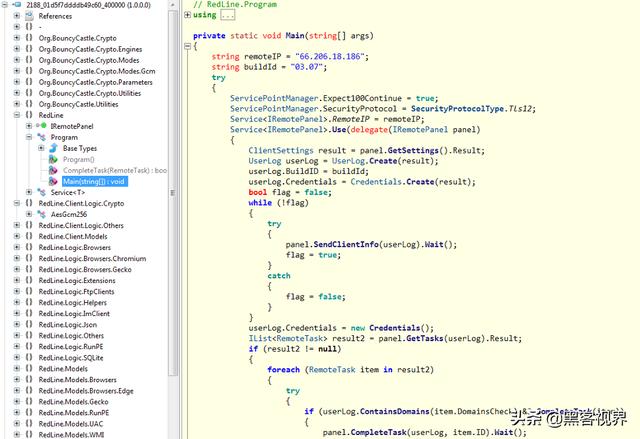Image resolution: width=640 pixels, height=439 pixels.
Task: Click the CompleteTask method icon
Action: click(54, 170)
